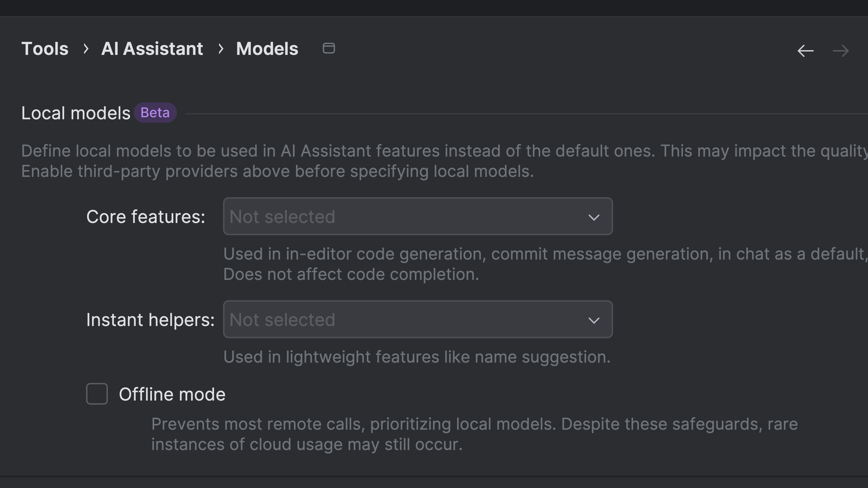Click the Offline mode label text
The width and height of the screenshot is (868, 488).
172,394
